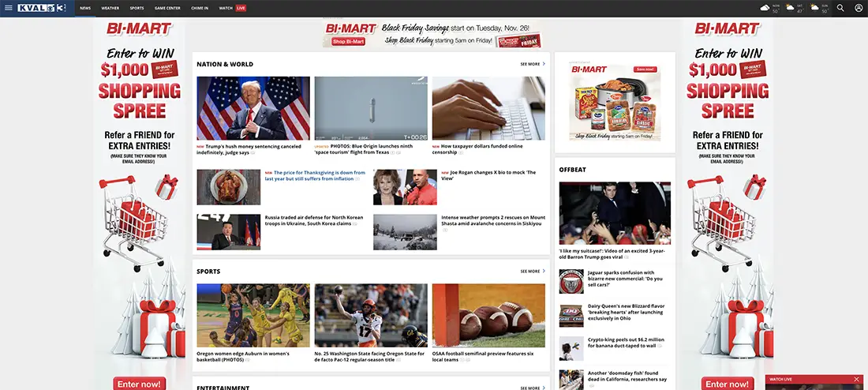Viewport: 868px width, 390px height.
Task: Open the Weather menu item
Action: pyautogui.click(x=110, y=9)
